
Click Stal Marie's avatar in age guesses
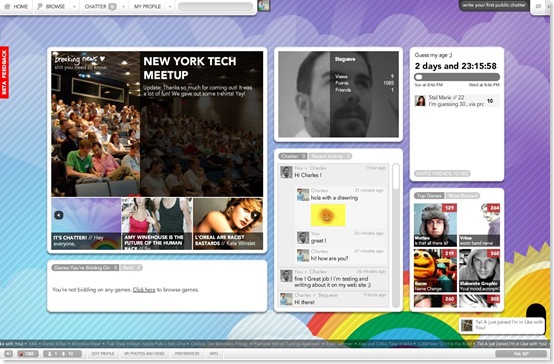[420, 101]
